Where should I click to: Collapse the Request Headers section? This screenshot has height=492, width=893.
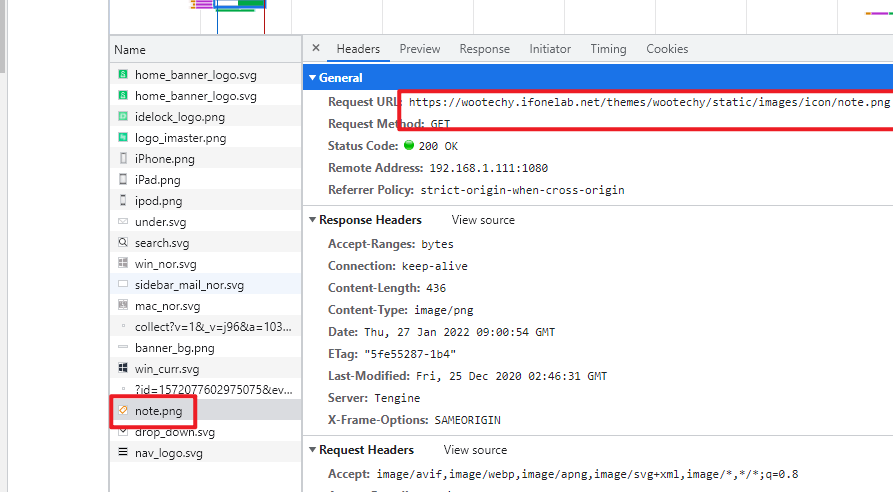click(312, 450)
